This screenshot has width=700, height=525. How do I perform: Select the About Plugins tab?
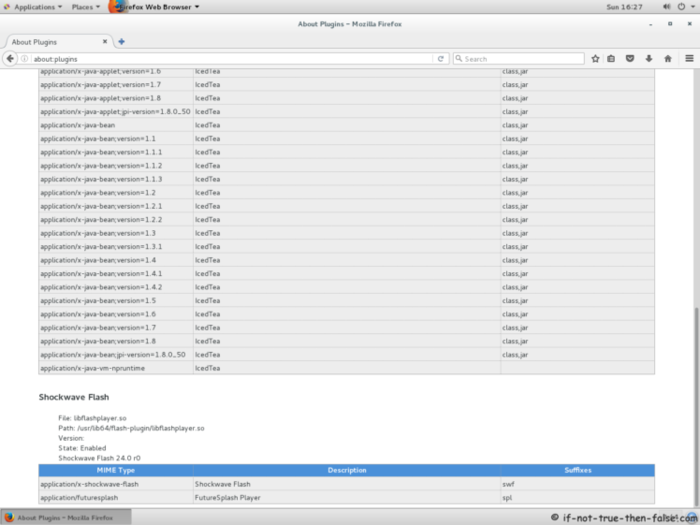click(x=57, y=42)
